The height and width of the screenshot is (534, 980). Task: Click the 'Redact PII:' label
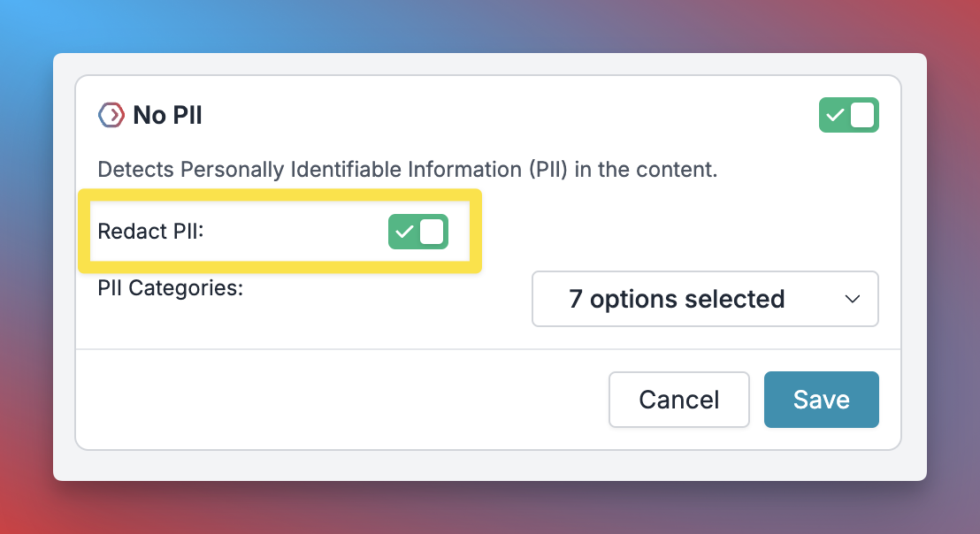[x=150, y=232]
